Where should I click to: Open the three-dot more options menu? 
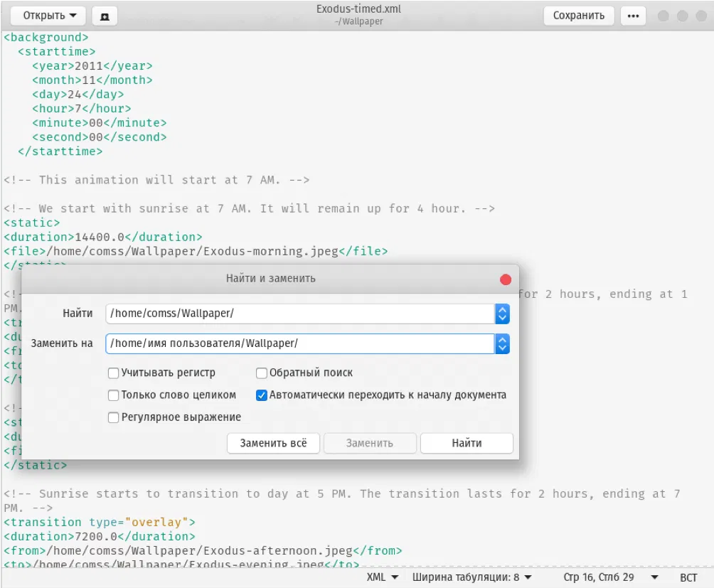pyautogui.click(x=633, y=16)
